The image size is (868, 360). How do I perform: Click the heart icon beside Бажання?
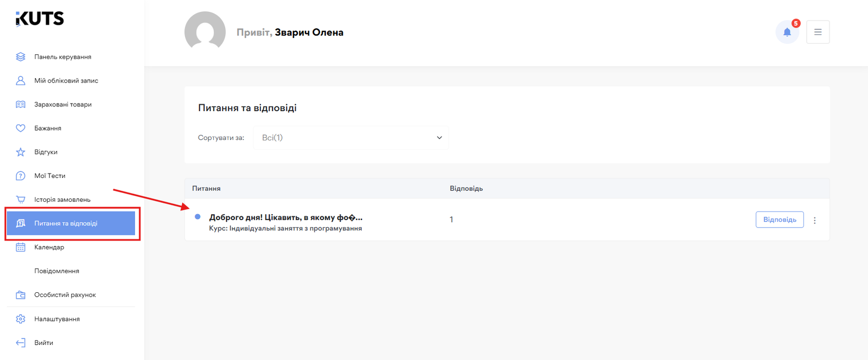coord(21,128)
